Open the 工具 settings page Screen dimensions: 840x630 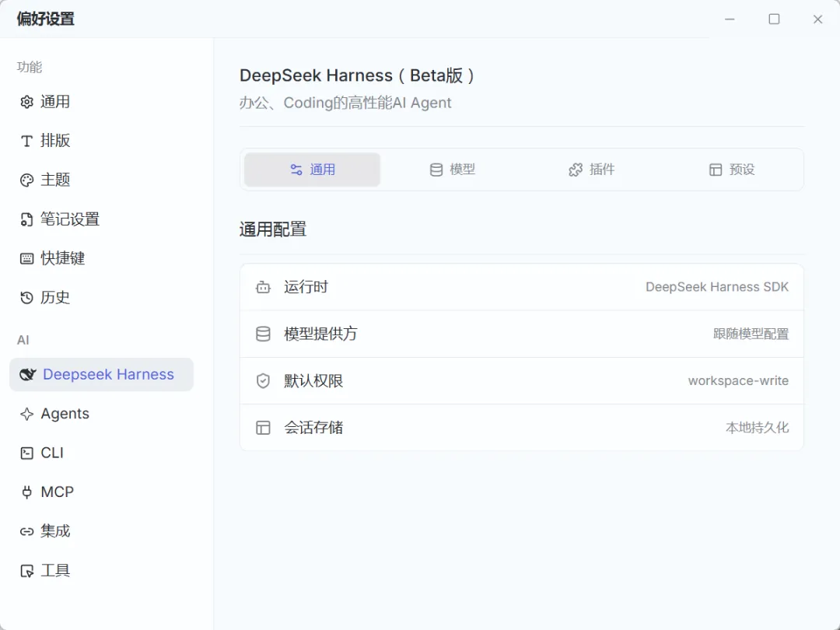(101, 571)
